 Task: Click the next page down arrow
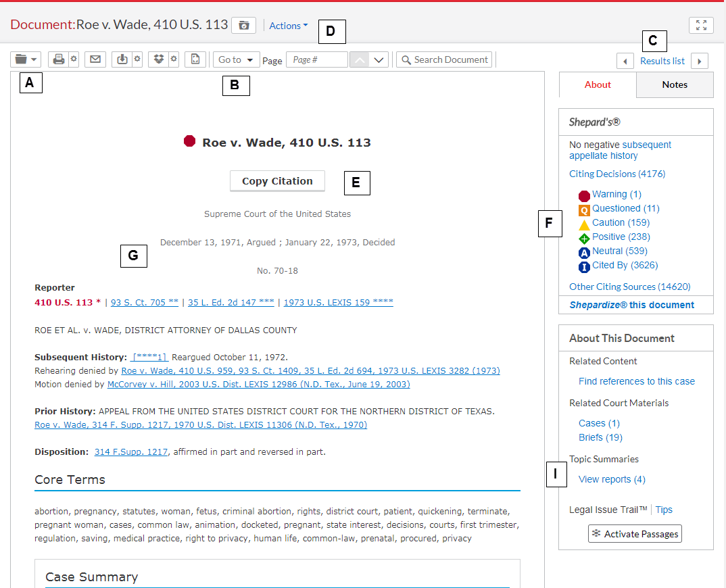point(379,59)
